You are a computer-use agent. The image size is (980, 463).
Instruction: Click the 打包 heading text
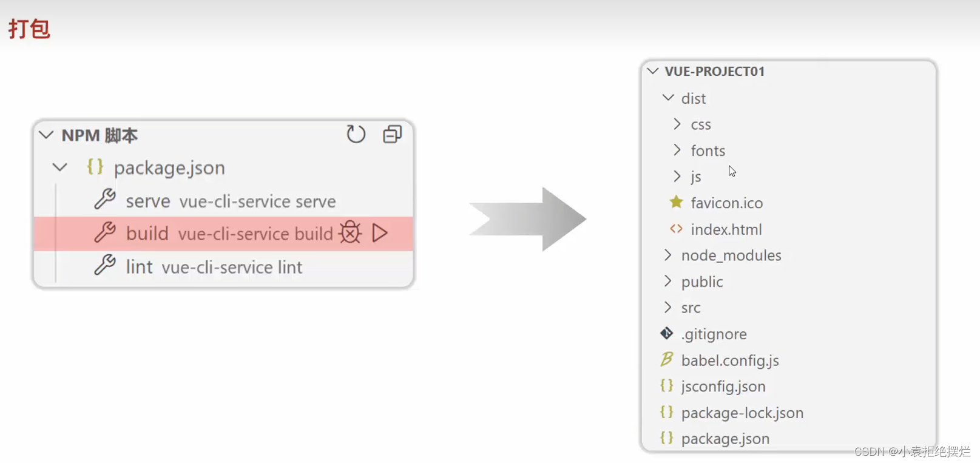[29, 29]
